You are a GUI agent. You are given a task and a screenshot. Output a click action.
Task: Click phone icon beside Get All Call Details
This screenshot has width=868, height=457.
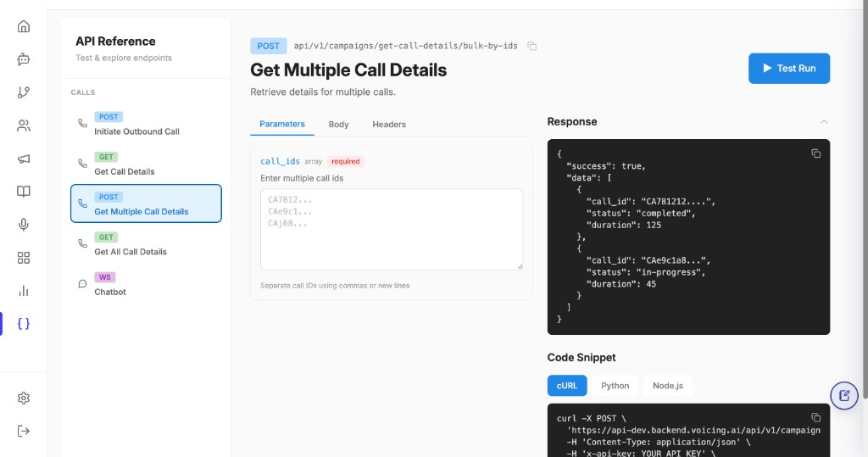click(x=82, y=243)
